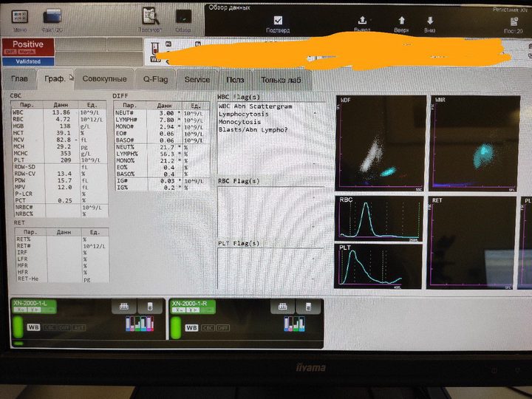
Task: Click the CBC indicator in XN-2000-1-L panel
Action: coord(50,328)
